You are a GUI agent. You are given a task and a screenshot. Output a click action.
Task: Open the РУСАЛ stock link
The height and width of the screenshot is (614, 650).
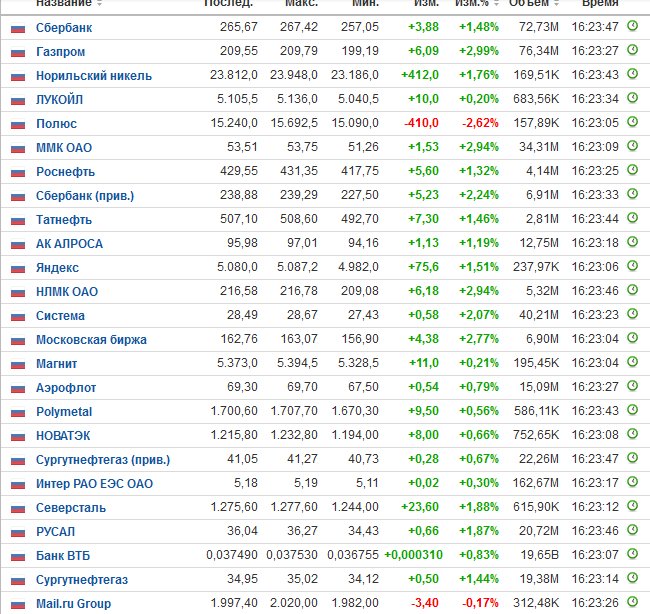[56, 532]
